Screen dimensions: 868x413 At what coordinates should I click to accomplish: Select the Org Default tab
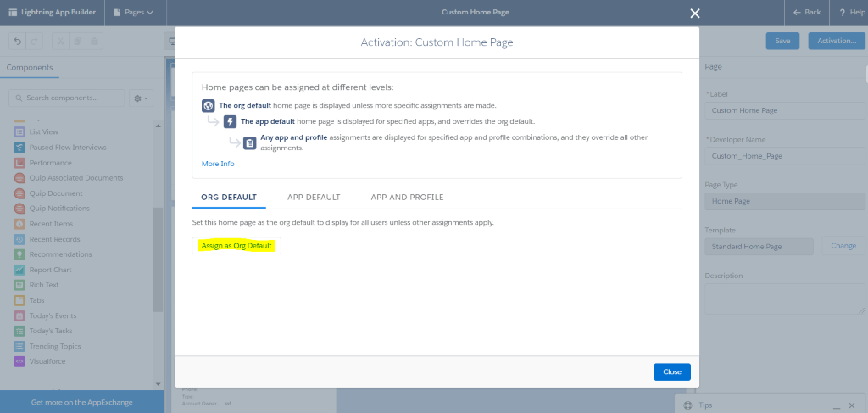229,198
